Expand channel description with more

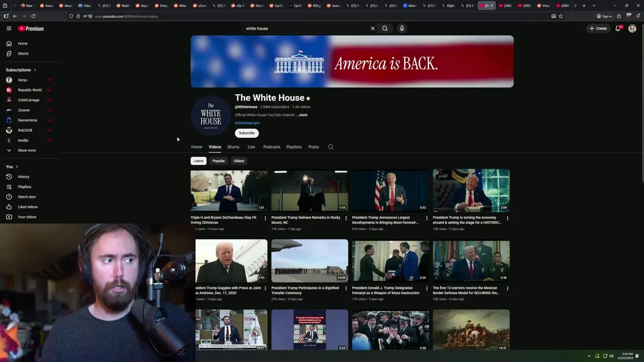[302, 115]
